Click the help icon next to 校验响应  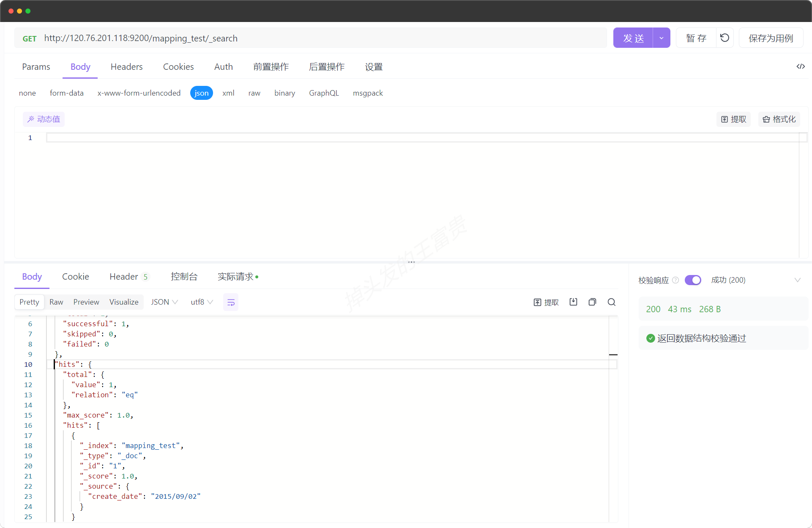[x=675, y=280]
